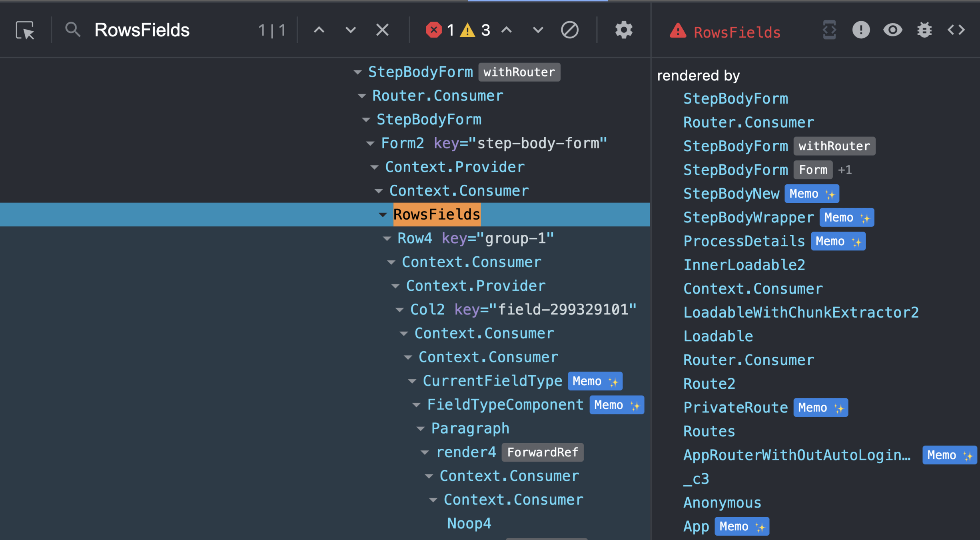Go to previous search result arrow

[319, 30]
